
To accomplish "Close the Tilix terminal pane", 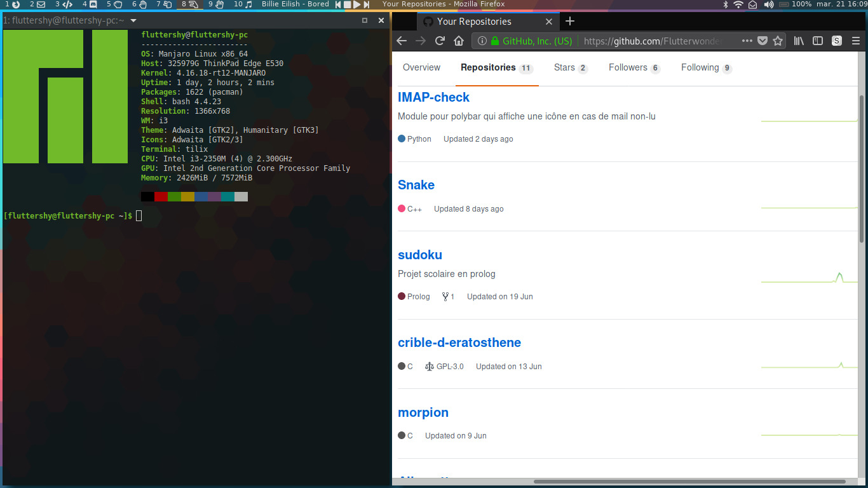I will point(381,20).
